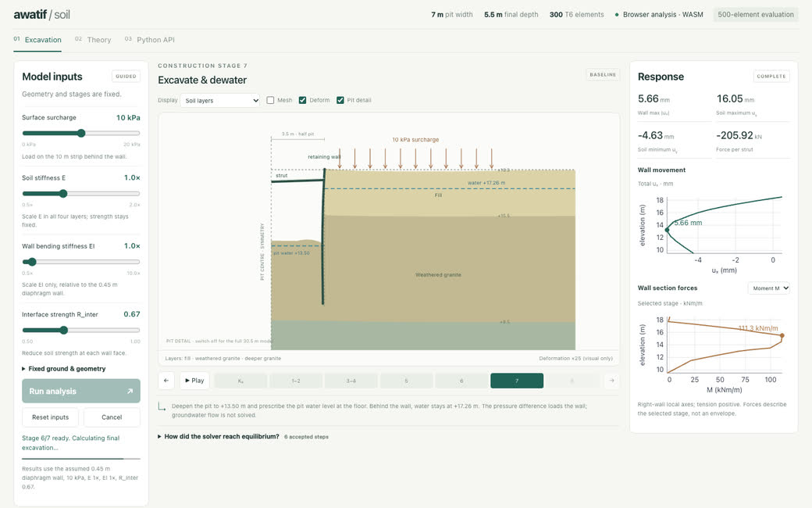Select construction stage 7

pyautogui.click(x=517, y=381)
